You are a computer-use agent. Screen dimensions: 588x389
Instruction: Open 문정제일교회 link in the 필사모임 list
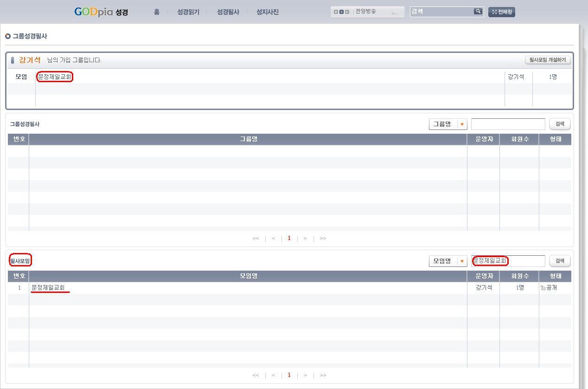(x=48, y=288)
